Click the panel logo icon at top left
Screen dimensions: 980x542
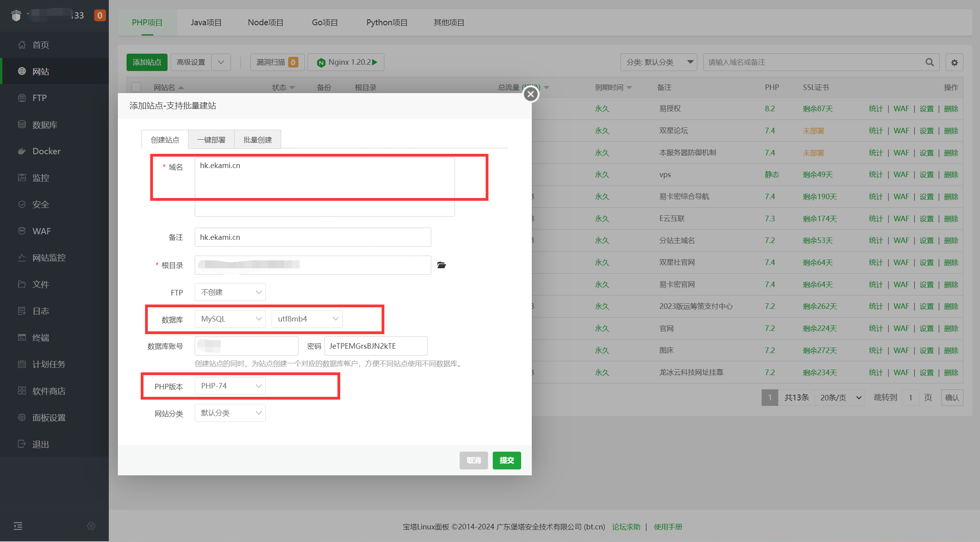(16, 15)
